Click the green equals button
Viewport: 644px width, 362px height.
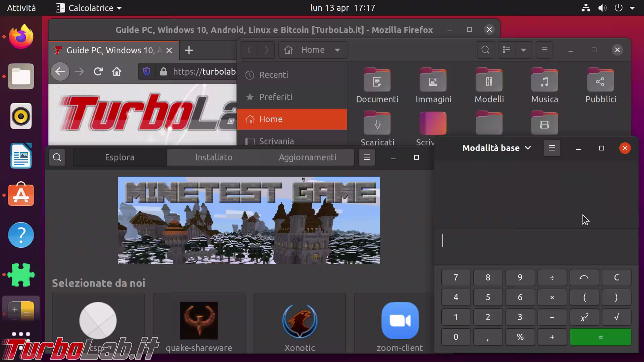[x=600, y=337]
